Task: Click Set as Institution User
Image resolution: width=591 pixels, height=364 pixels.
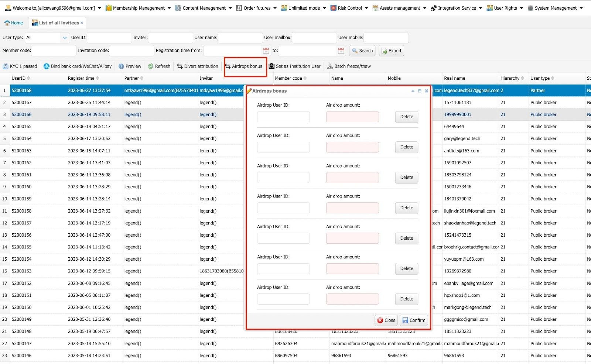Action: coord(294,66)
